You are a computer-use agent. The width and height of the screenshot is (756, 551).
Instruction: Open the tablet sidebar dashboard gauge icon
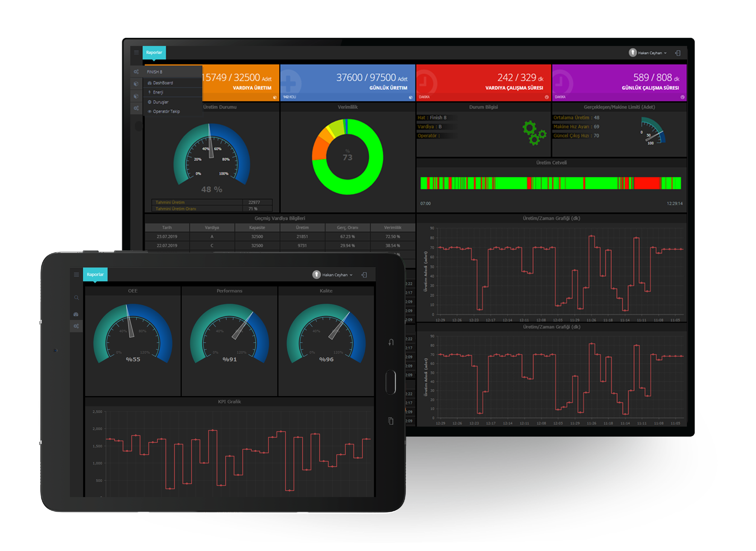pyautogui.click(x=76, y=314)
